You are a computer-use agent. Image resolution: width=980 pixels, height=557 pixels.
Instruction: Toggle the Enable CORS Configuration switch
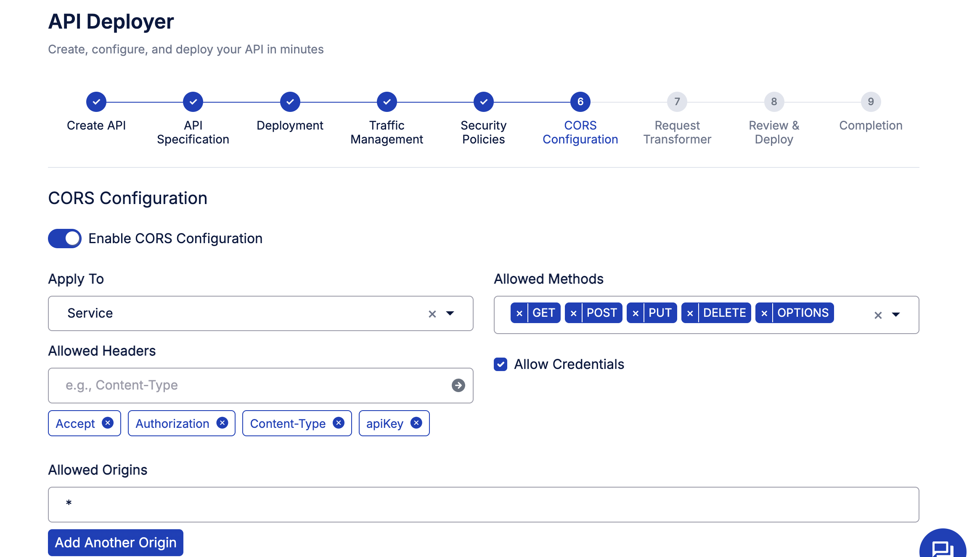click(x=65, y=239)
